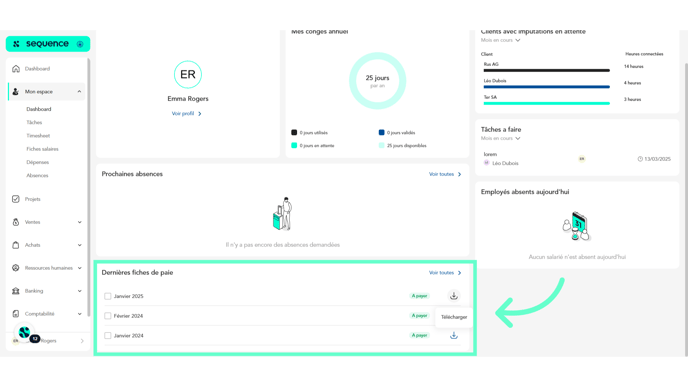Screen dimensions: 688x387
Task: Tick the Janvier 2024 checkbox
Action: click(108, 336)
